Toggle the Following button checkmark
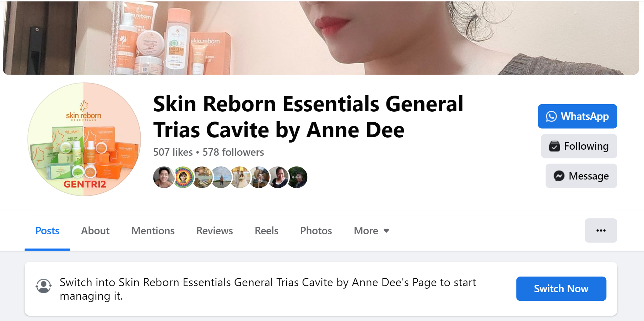Image resolution: width=644 pixels, height=321 pixels. 554,146
